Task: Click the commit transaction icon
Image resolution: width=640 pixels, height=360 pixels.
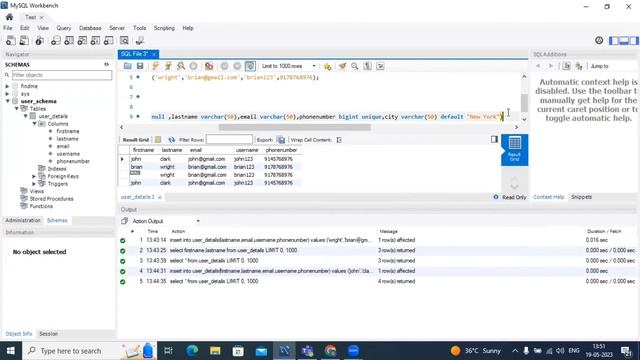Action: (x=224, y=66)
